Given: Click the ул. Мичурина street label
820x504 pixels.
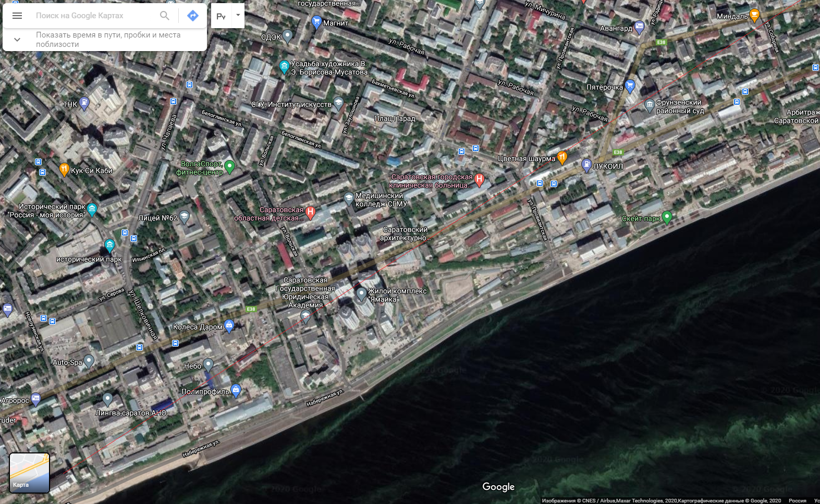Looking at the screenshot, I should click(545, 10).
